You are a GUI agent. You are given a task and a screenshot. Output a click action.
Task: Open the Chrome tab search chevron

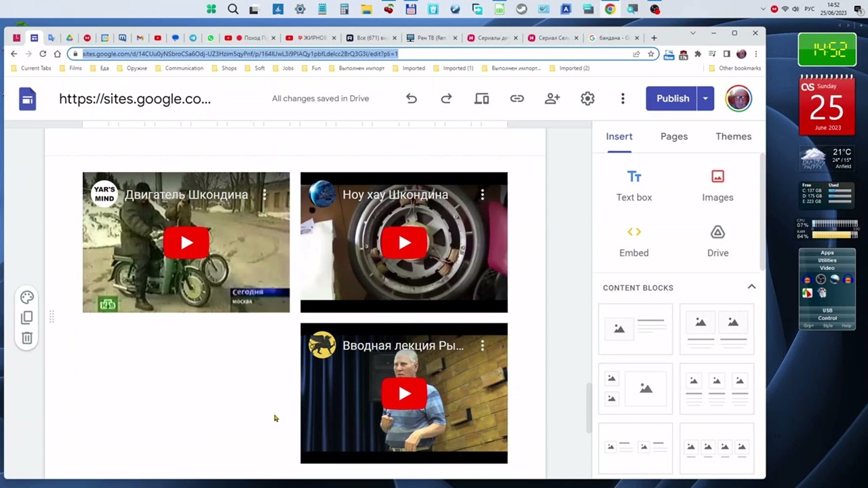[x=693, y=33]
